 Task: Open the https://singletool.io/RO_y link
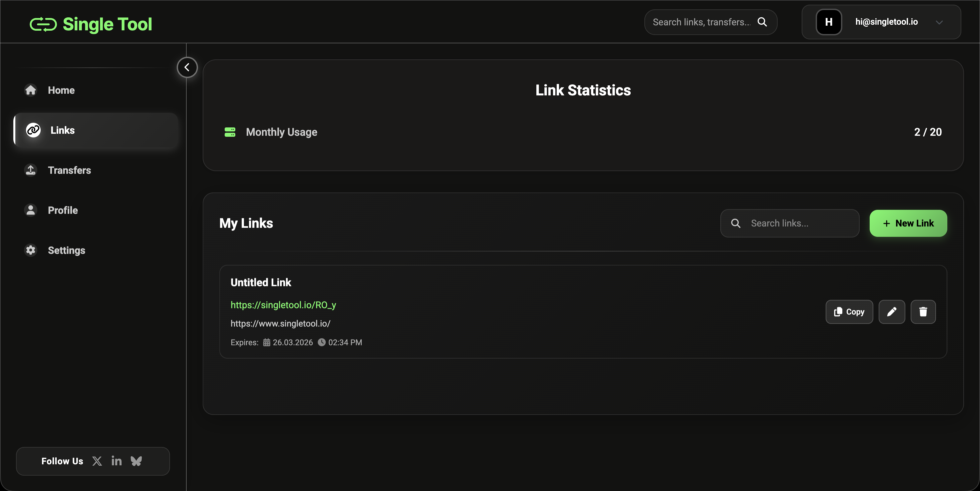click(x=283, y=305)
